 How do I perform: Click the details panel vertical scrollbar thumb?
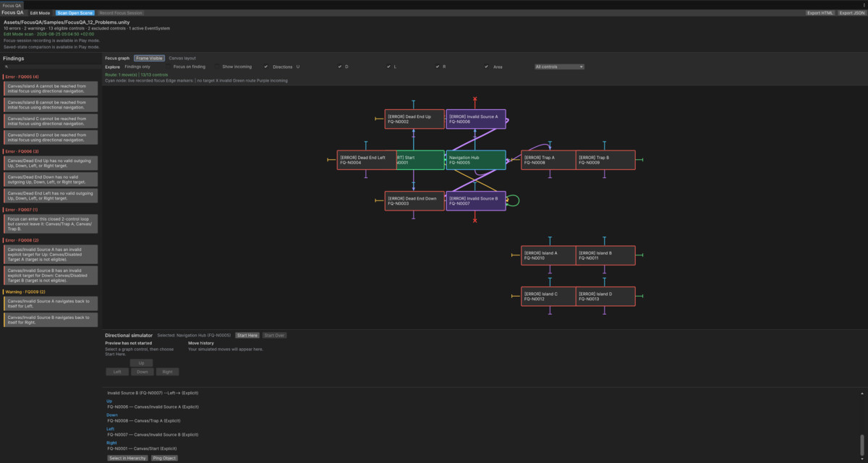(862, 443)
